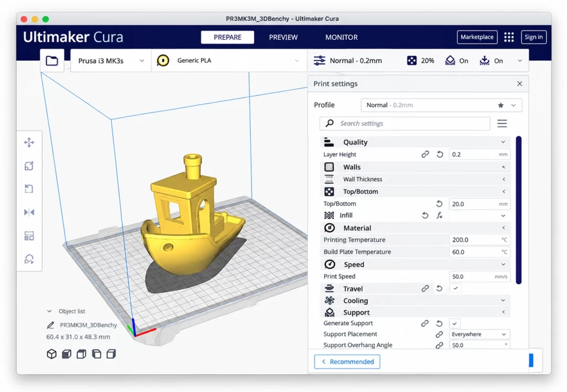This screenshot has height=392, width=567.
Task: Expand the Support section header
Action: coord(415,312)
